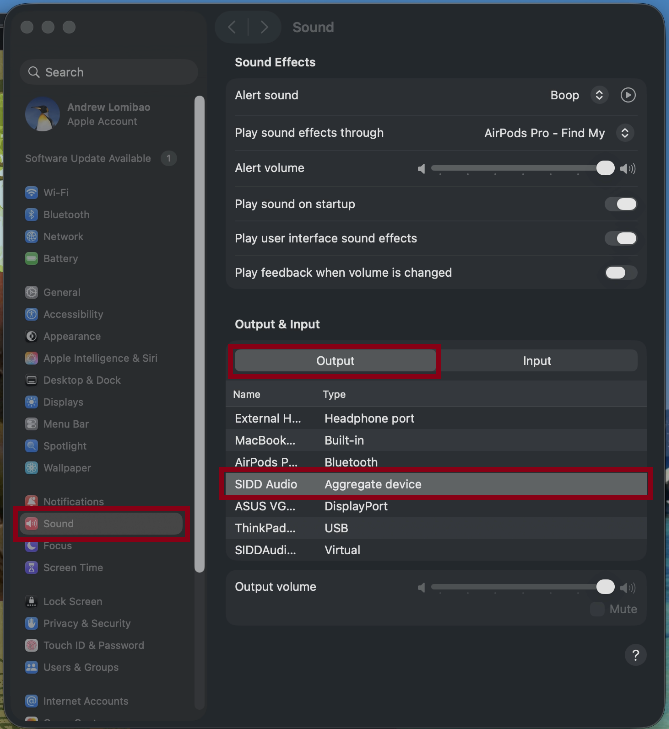The image size is (669, 729).
Task: Open the Wi-Fi settings icon in sidebar
Action: (x=31, y=192)
